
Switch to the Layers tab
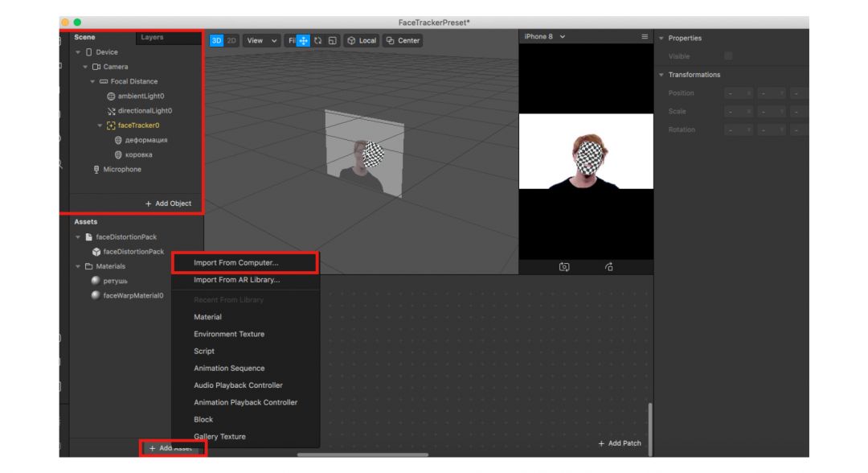point(152,37)
